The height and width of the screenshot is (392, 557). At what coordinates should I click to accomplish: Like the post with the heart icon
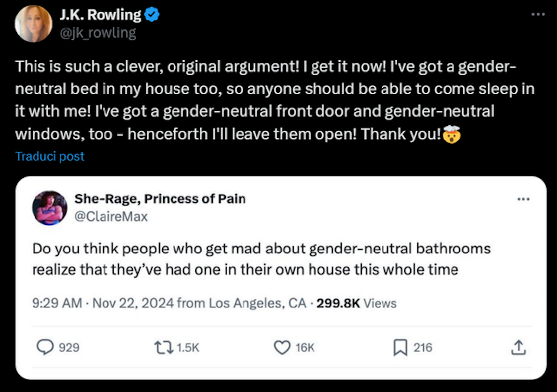pyautogui.click(x=282, y=347)
